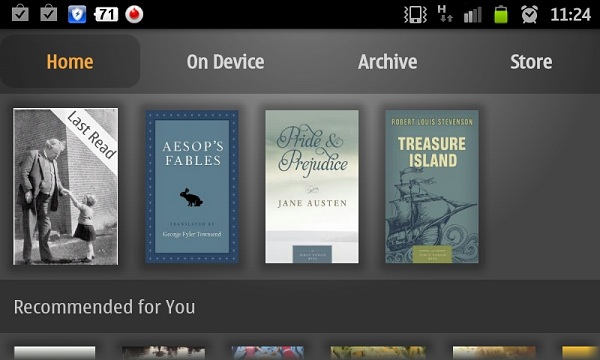
Task: Open recommended book with blue and red cover
Action: coord(267,353)
